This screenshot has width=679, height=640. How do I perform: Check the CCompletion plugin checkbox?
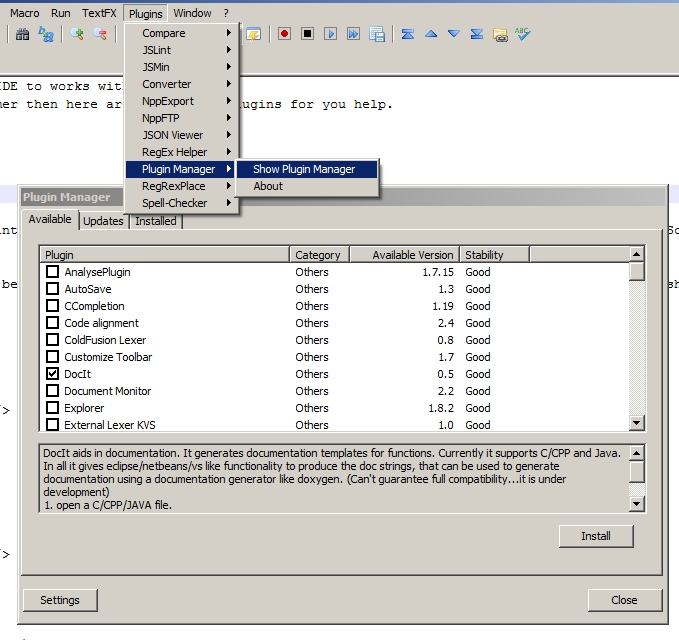point(52,306)
